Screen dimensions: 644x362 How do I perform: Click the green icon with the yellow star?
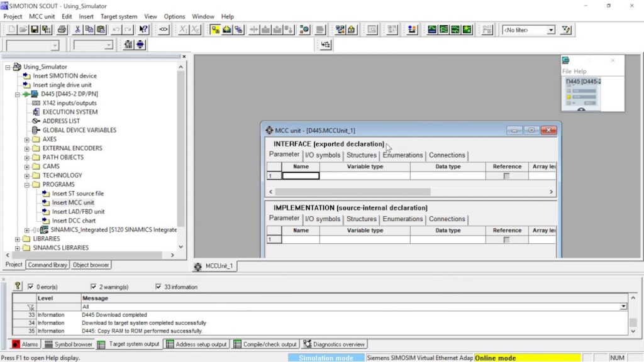467,30
